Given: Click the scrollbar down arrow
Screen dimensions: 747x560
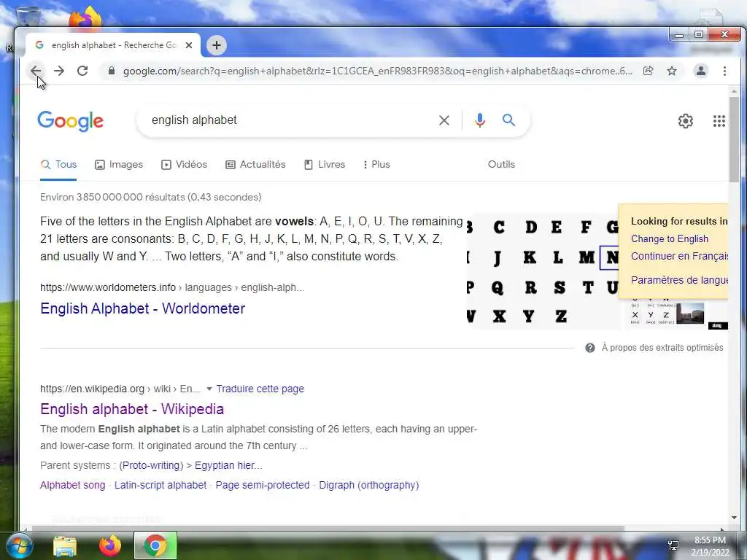Looking at the screenshot, I should click(x=734, y=518).
